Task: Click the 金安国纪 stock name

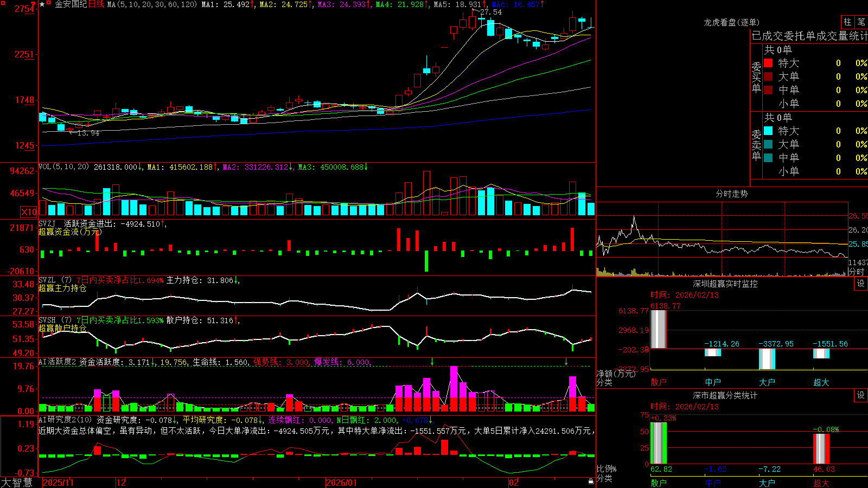Action: (71, 4)
